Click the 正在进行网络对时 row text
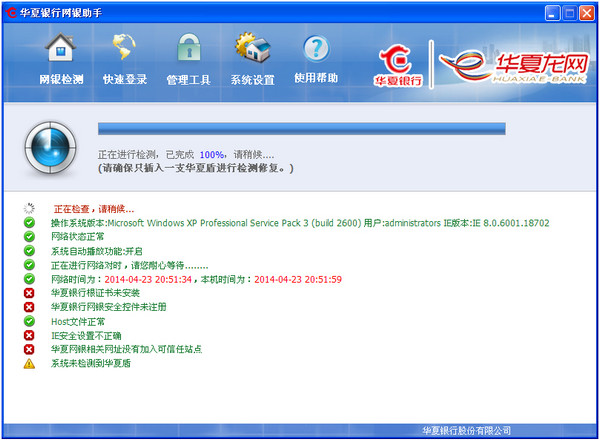The height and width of the screenshot is (440, 600). pos(130,266)
